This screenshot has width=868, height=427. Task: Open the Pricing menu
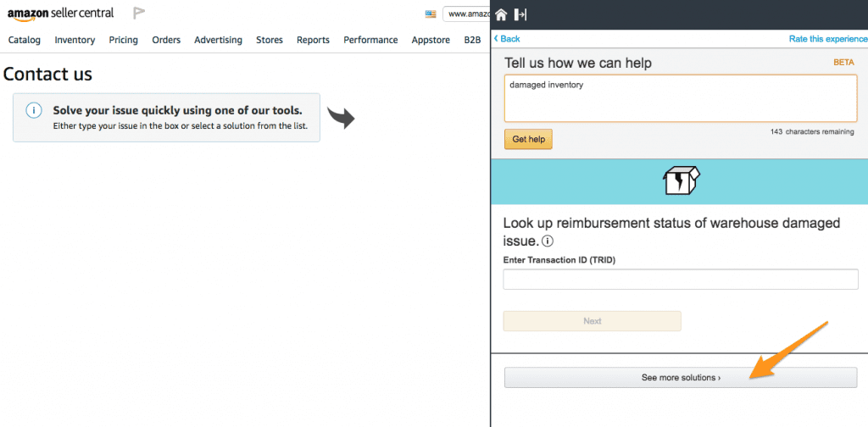pyautogui.click(x=124, y=40)
